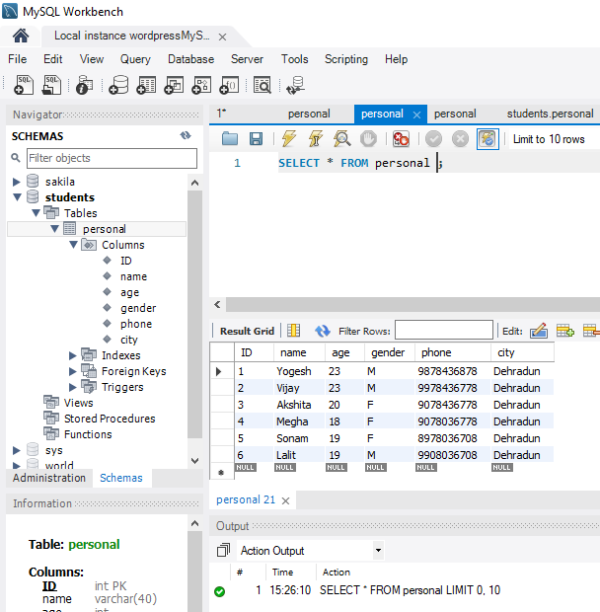The width and height of the screenshot is (600, 612).
Task: Delete selected rows icon
Action: (x=591, y=331)
